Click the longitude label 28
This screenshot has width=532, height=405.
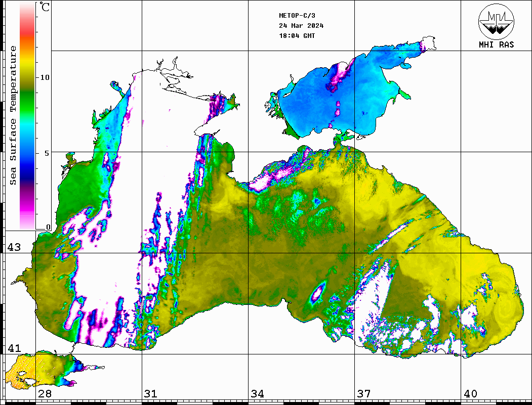(x=45, y=393)
